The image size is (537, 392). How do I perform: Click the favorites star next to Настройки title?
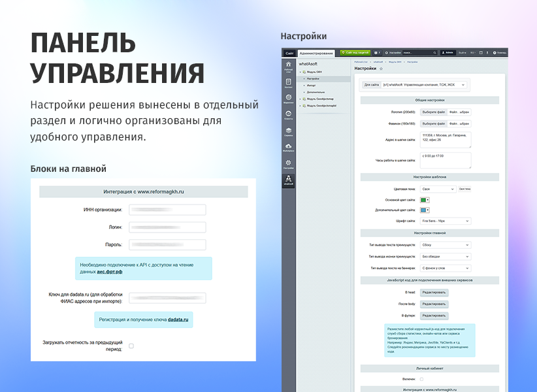tap(381, 68)
